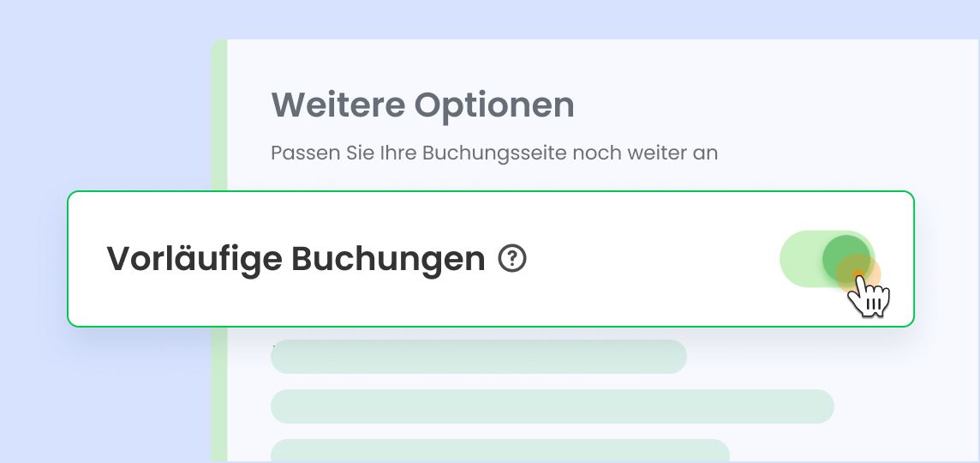Viewport: 980px width, 463px height.
Task: Click the bottom-most partially visible placeholder bar
Action: pos(499,450)
